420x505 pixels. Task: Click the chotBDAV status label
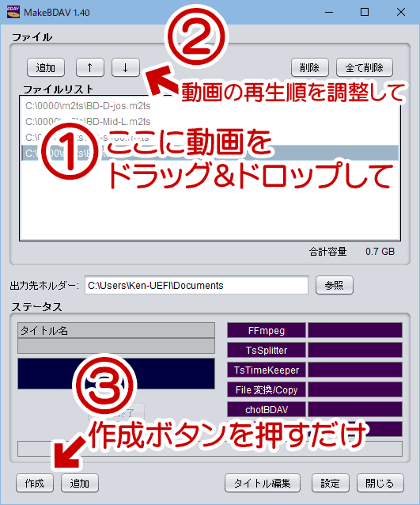(267, 410)
